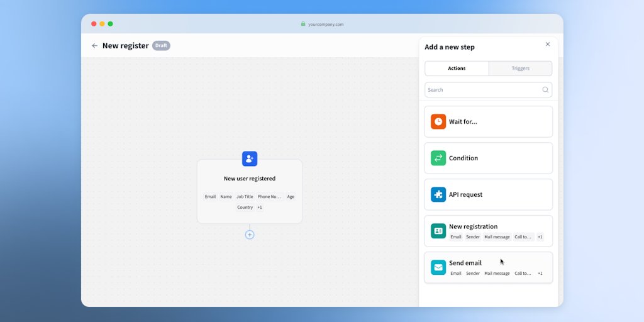Viewport: 644px width, 322px height.
Task: Click the teal ID card New registration icon
Action: pos(438,231)
